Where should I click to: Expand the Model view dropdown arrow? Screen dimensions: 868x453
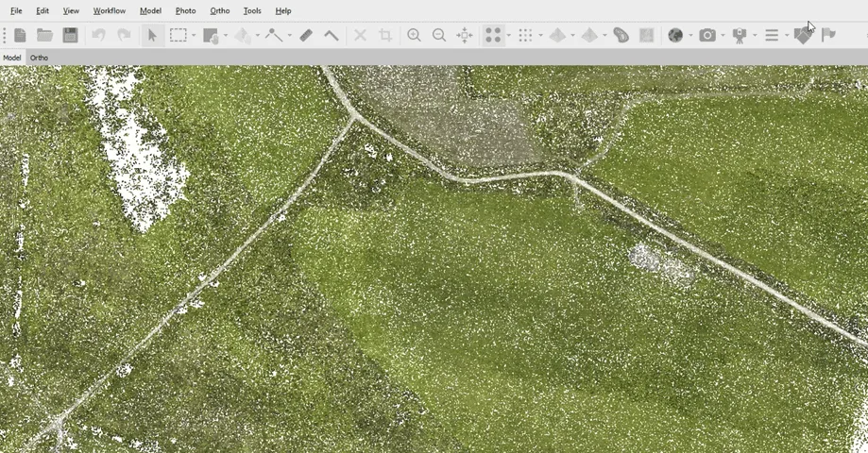pyautogui.click(x=572, y=36)
